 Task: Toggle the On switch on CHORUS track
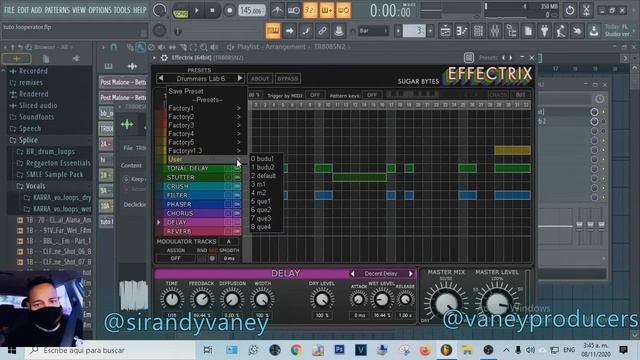coord(237,213)
